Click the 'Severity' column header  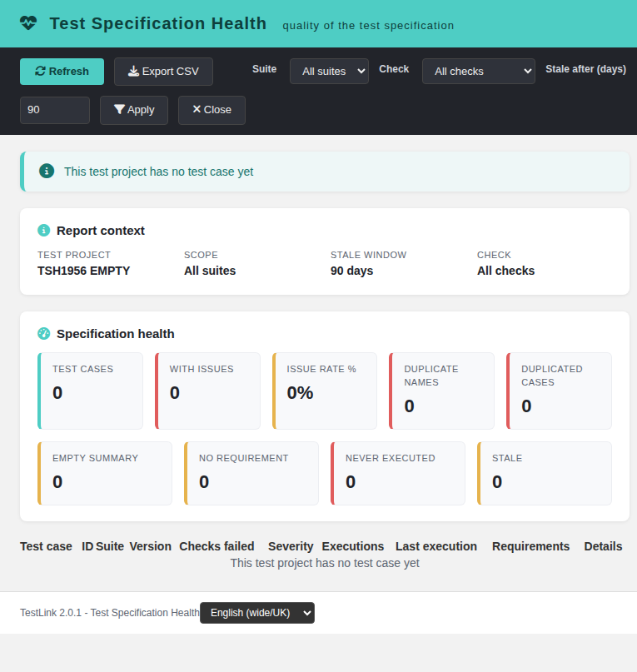[x=291, y=546]
